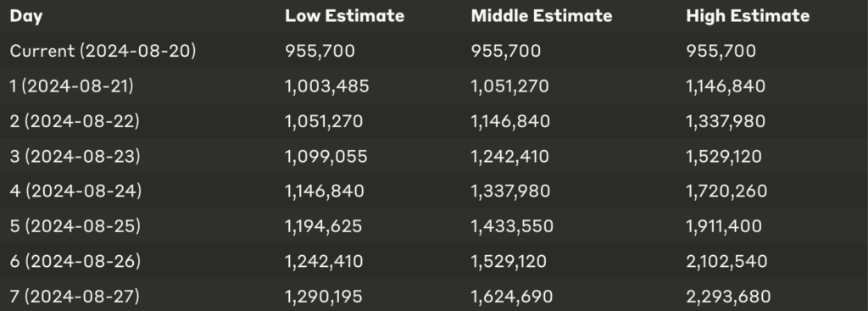Click the Day column header
Viewport: 868px width, 311px height.
pyautogui.click(x=26, y=16)
